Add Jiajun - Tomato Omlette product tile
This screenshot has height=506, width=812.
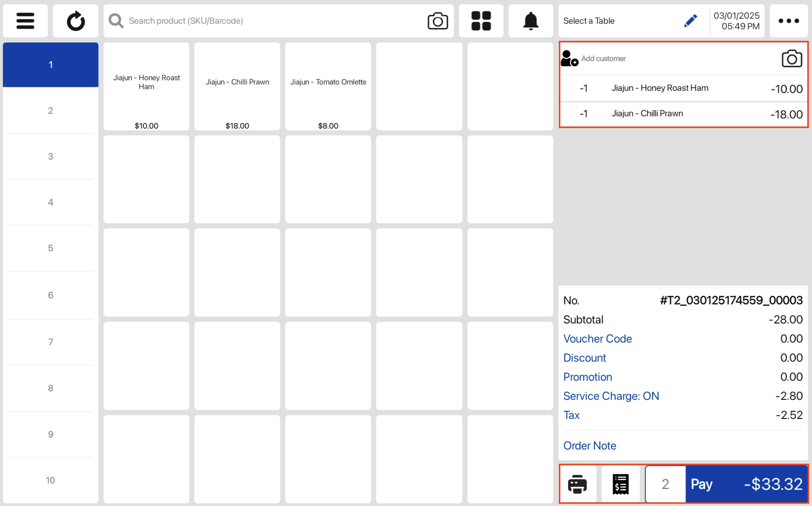[328, 86]
